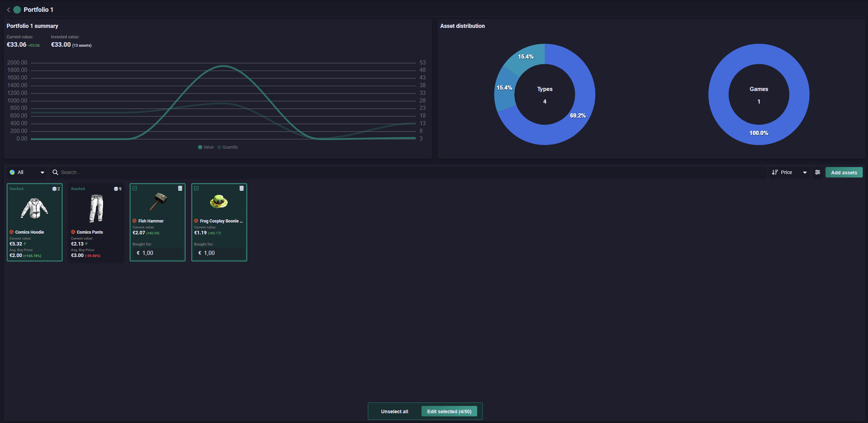Click the sort order icon beside Price
The height and width of the screenshot is (423, 868).
point(775,172)
